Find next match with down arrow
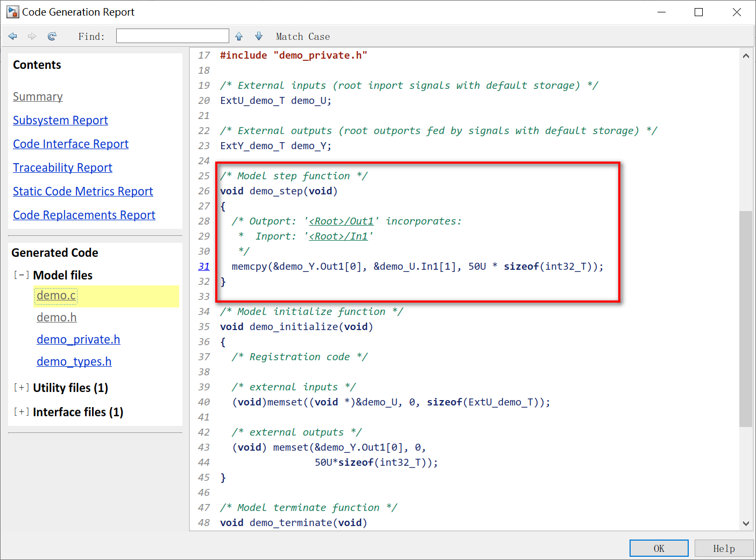Image resolution: width=756 pixels, height=560 pixels. click(x=259, y=36)
